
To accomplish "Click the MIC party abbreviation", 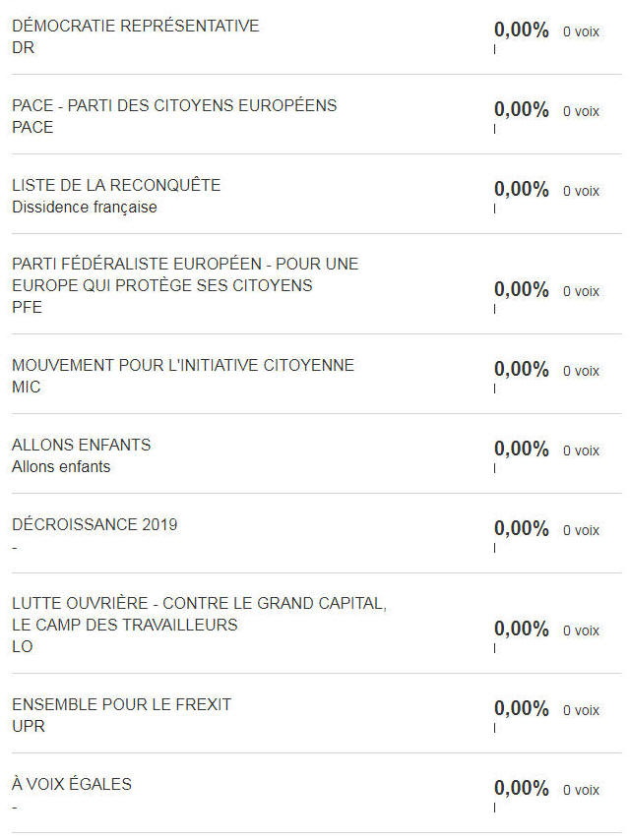I will (x=27, y=388).
